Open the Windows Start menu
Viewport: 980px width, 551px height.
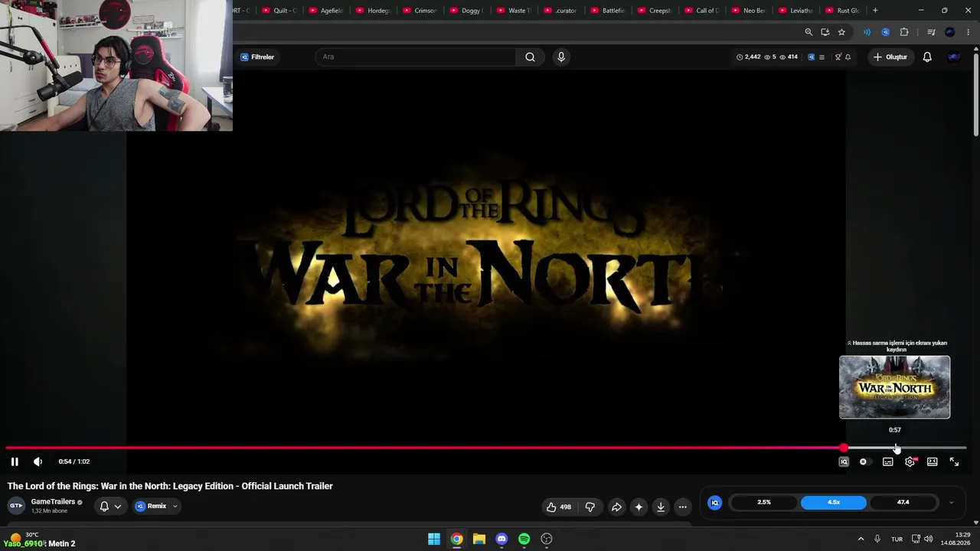pos(434,539)
